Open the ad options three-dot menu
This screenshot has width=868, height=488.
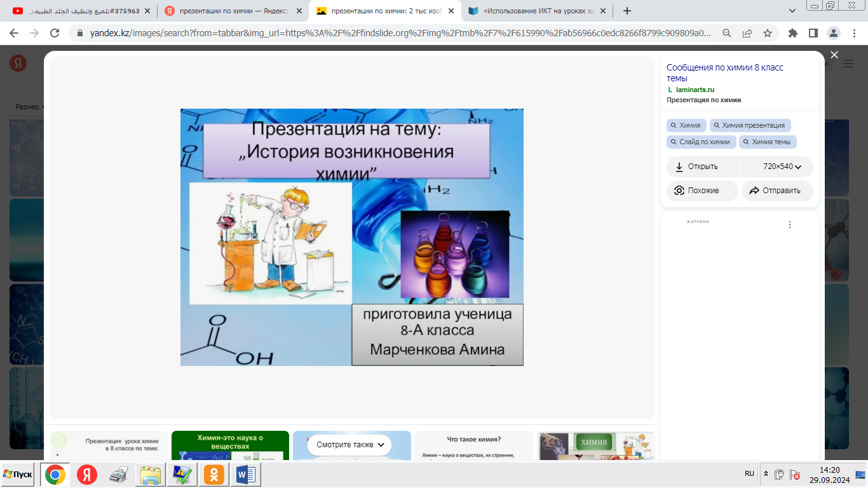790,224
